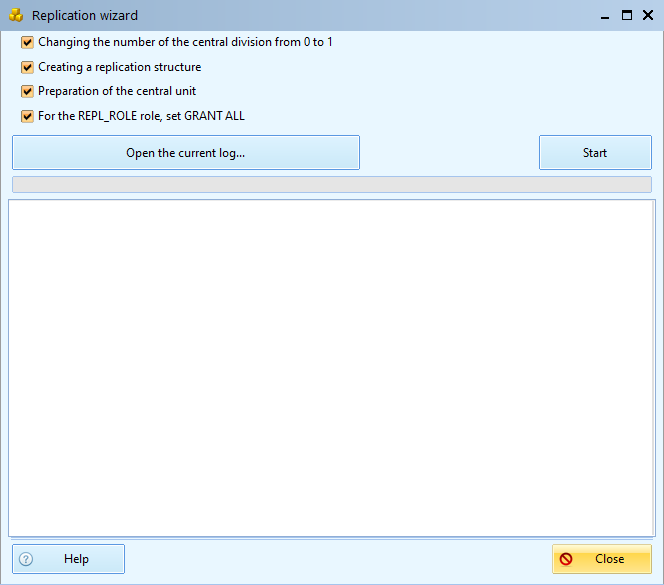Click the 'Preparation of the central unit' label text
Screen dimensions: 664x585
pyautogui.click(x=117, y=91)
